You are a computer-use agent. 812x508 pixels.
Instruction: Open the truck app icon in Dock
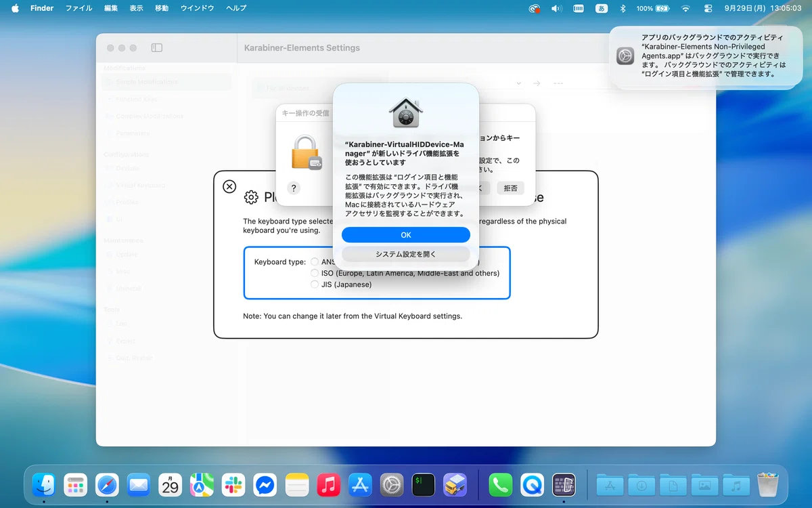(455, 484)
